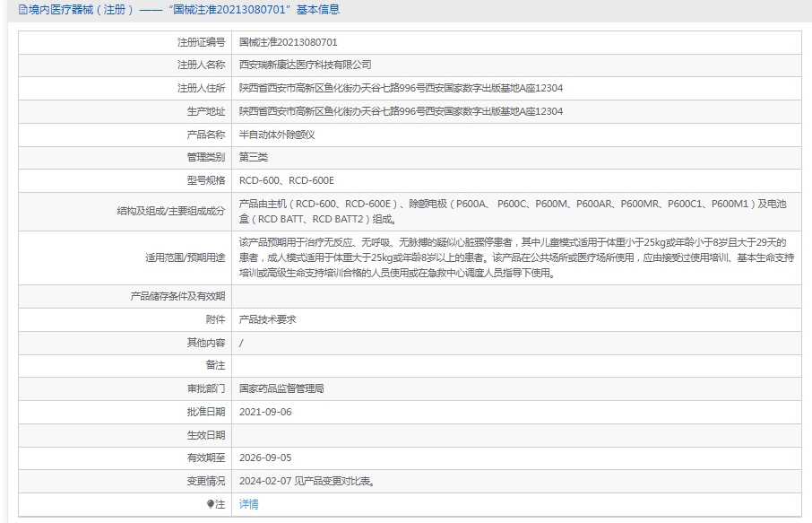Select change record 2024-02-07 见产品变更对比表

307,482
